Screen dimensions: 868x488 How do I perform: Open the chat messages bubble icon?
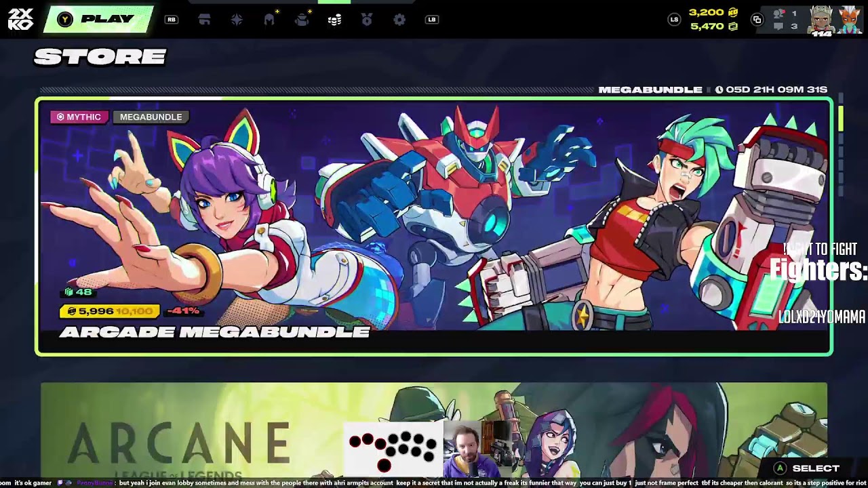tap(779, 26)
